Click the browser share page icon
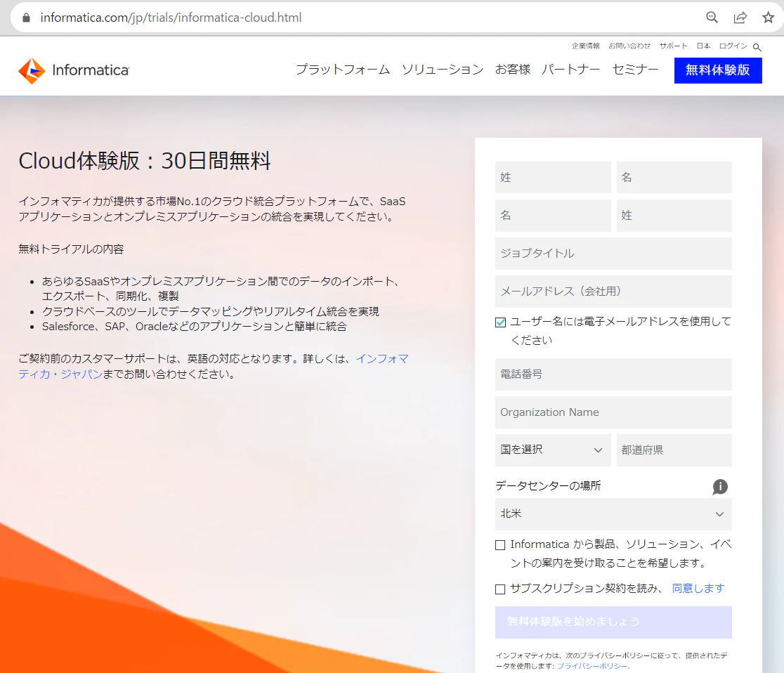This screenshot has width=784, height=673. (x=740, y=18)
